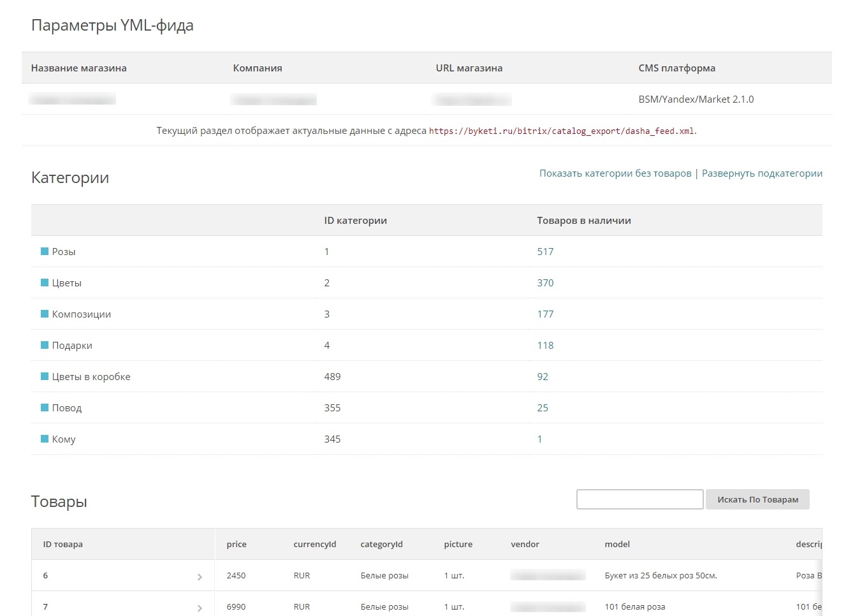Focus the product search input field
This screenshot has height=616, width=862.
pyautogui.click(x=639, y=499)
